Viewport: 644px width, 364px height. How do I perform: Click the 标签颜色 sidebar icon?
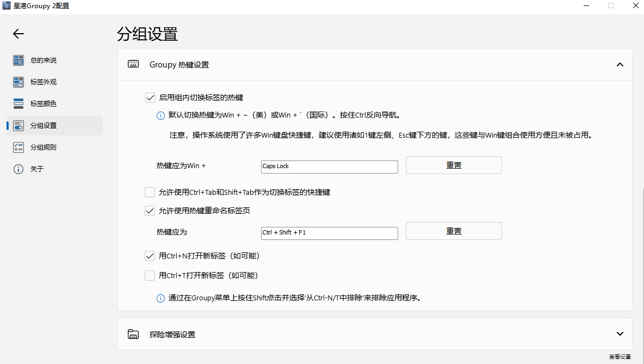pyautogui.click(x=18, y=104)
